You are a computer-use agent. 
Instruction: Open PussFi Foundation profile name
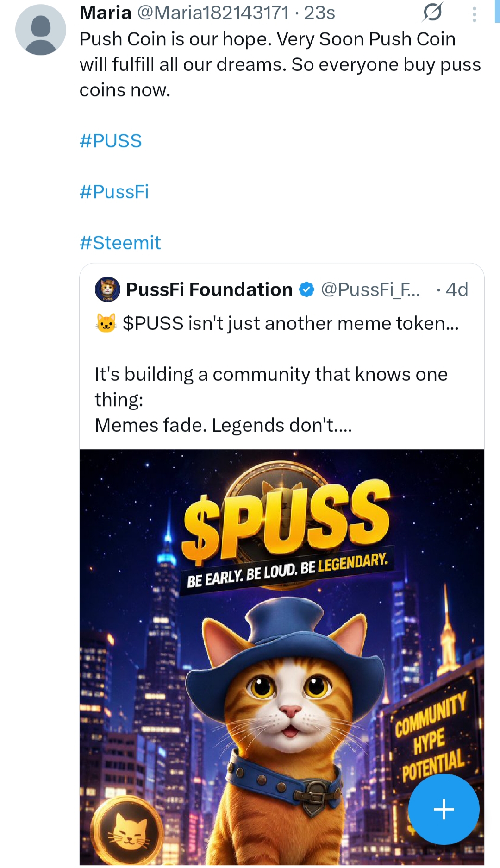coord(209,289)
